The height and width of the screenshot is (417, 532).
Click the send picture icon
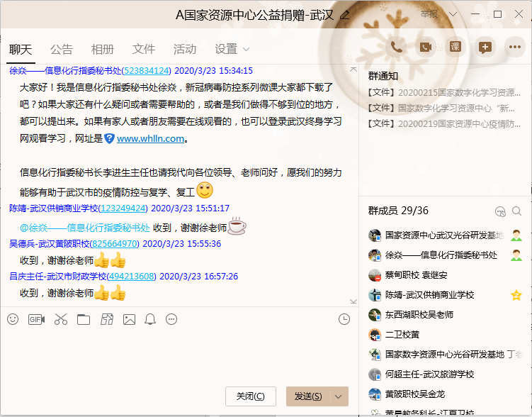click(x=129, y=319)
